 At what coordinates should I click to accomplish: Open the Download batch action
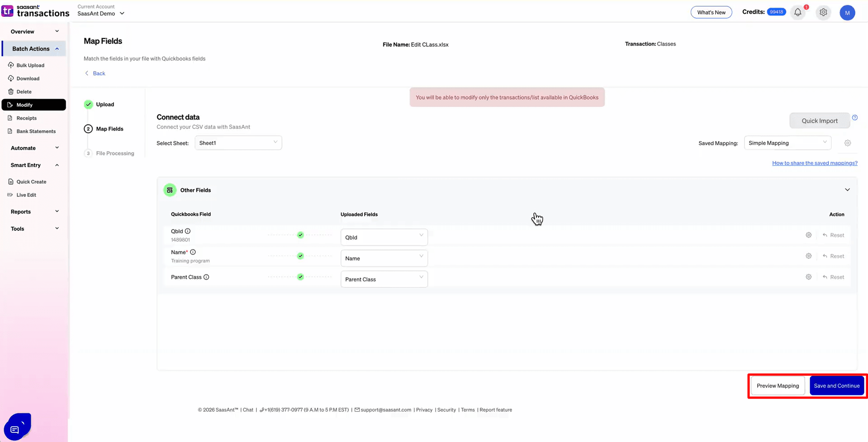click(x=28, y=78)
